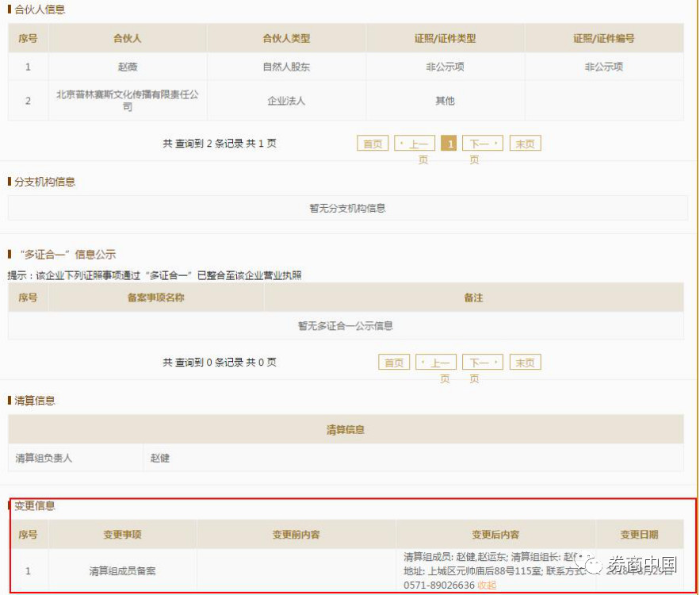The image size is (700, 595).
Task: Click "多证合一"信息公示 heading
Action: click(68, 255)
